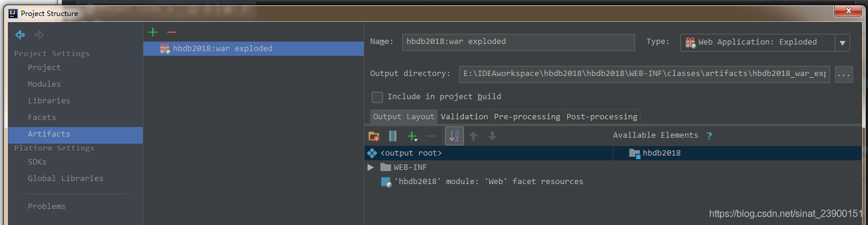The image size is (868, 225).
Task: Toggle sort elements by names and types
Action: (454, 137)
